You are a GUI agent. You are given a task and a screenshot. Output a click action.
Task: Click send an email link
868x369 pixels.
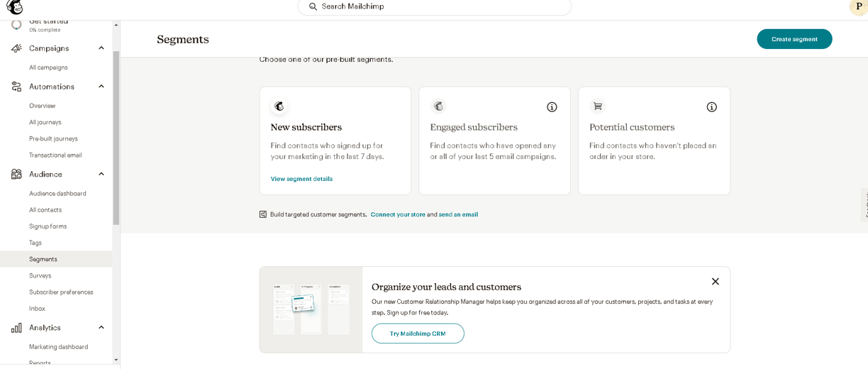click(458, 214)
